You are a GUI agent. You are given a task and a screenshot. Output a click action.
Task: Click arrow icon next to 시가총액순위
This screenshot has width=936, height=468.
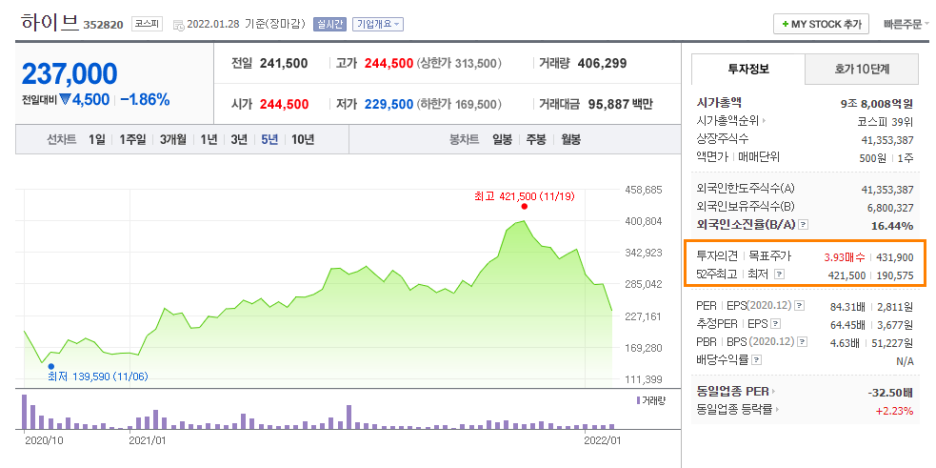tap(764, 121)
